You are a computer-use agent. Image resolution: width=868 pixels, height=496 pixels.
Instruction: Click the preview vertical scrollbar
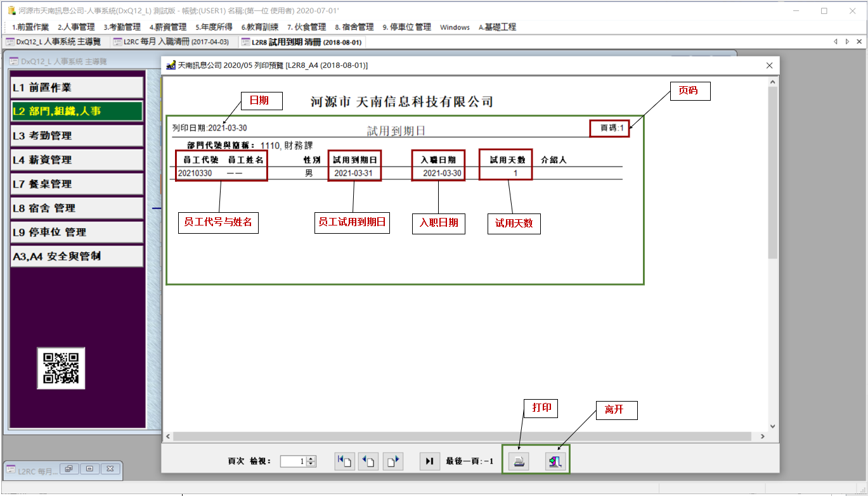[772, 171]
